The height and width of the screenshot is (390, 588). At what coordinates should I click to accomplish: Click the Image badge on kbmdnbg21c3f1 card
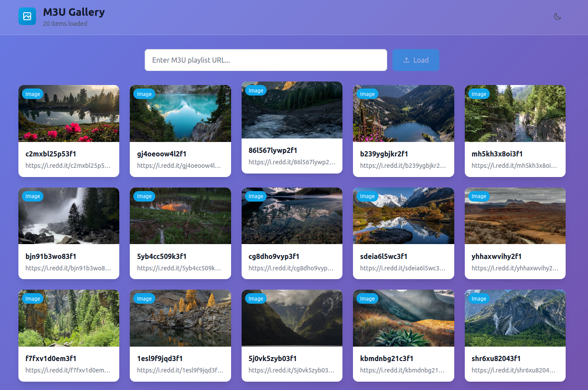click(367, 299)
